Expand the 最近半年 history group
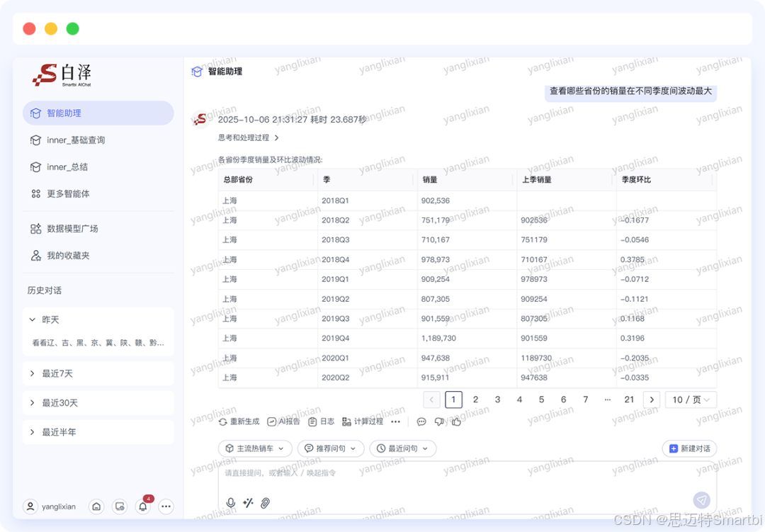 pyautogui.click(x=98, y=432)
